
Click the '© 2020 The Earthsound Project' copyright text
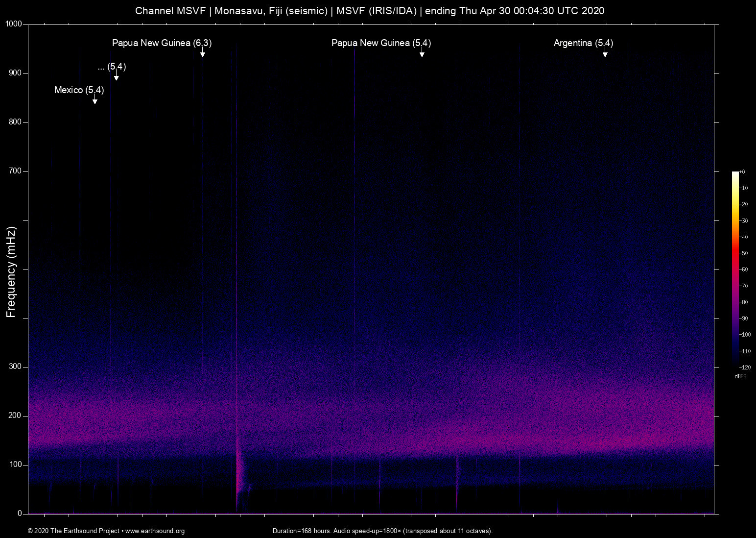(x=74, y=531)
